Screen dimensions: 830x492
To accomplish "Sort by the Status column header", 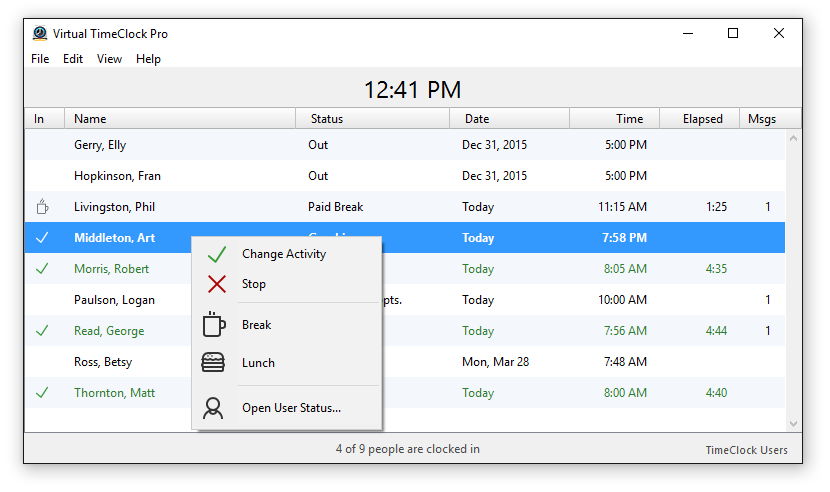I will click(373, 119).
